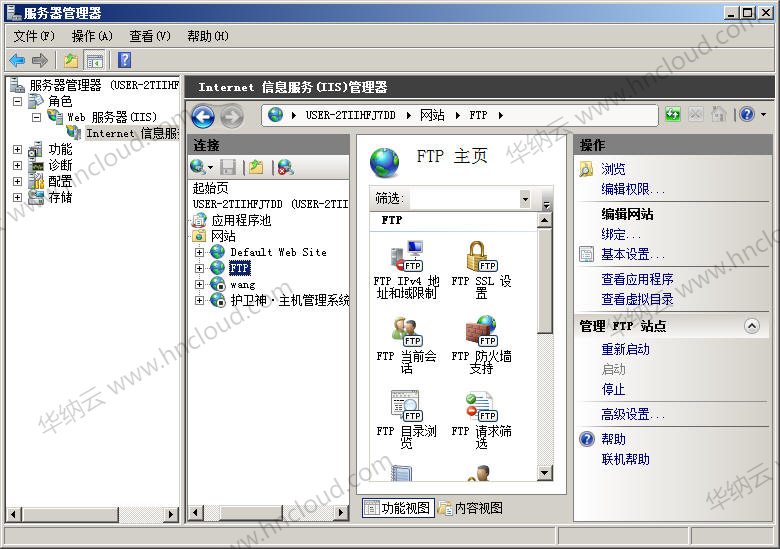
Task: Open FTP directory browsing icon
Action: (406, 419)
